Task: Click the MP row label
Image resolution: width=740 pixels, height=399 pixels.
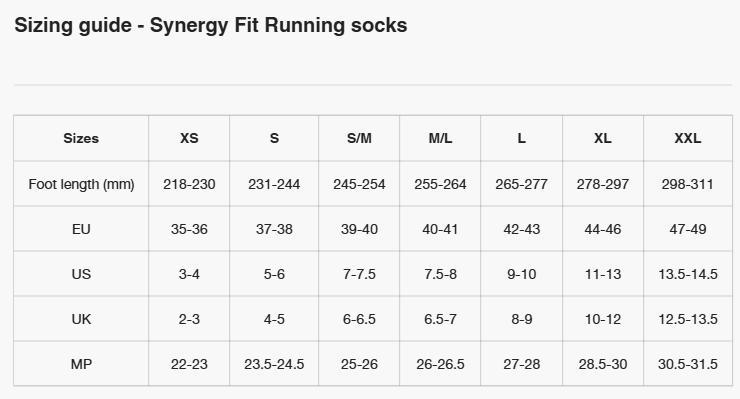Action: [x=81, y=364]
